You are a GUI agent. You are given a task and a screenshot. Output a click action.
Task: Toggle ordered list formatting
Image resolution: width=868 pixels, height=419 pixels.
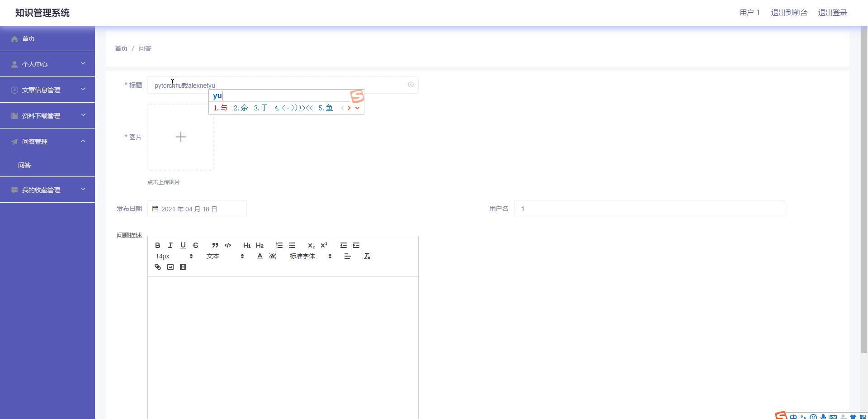pos(279,245)
